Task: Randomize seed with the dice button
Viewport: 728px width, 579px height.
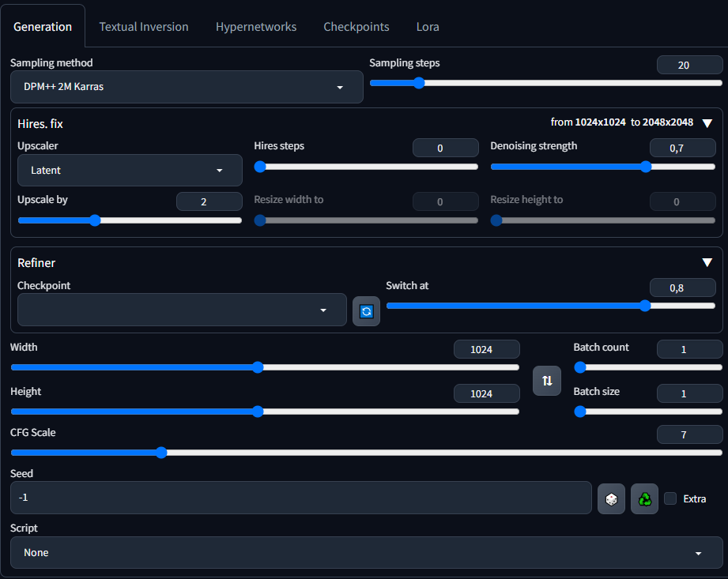Action: (x=612, y=498)
